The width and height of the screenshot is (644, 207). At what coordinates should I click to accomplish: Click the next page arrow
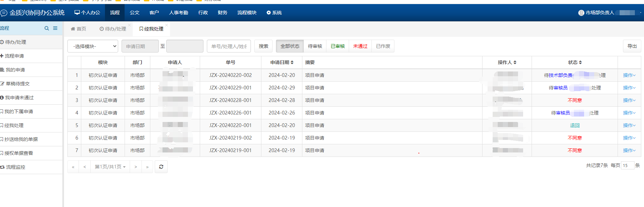pos(136,167)
